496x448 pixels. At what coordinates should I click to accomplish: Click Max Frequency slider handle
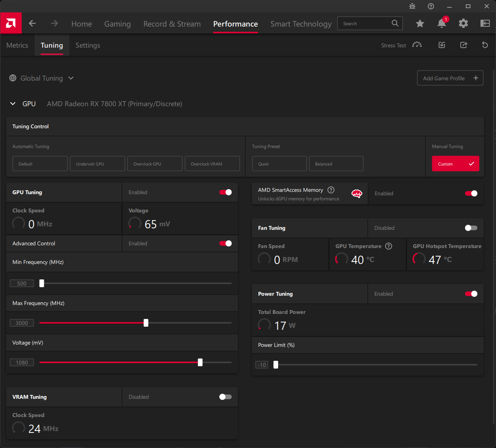[146, 323]
